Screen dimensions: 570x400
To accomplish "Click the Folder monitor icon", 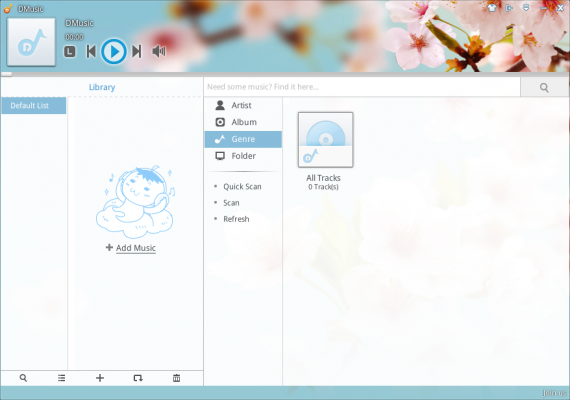I will coord(220,156).
